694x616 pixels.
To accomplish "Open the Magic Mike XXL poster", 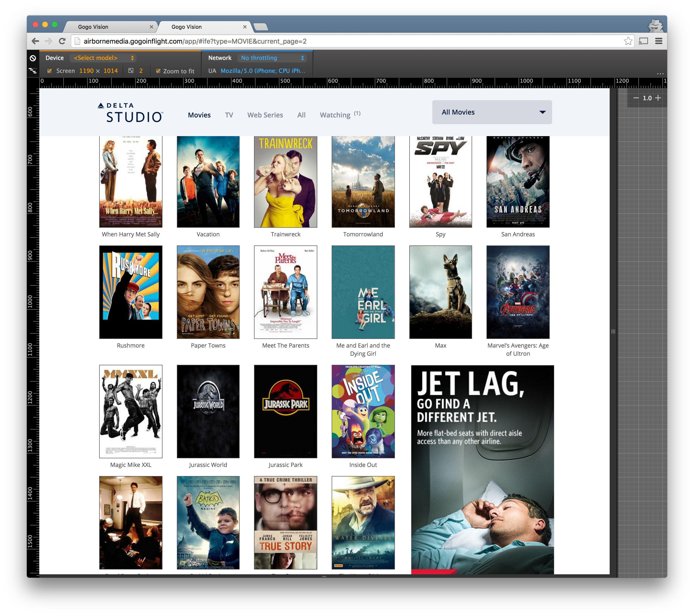I will pos(131,411).
